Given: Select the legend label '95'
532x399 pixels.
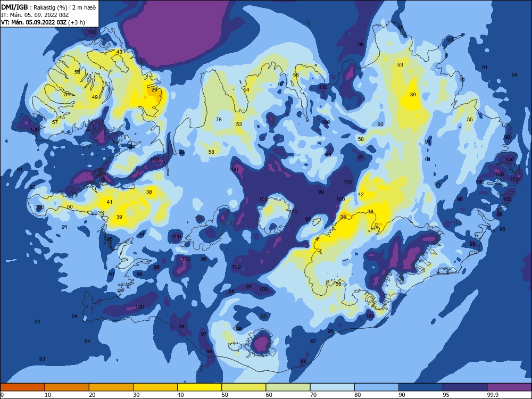Looking at the screenshot, I should (446, 395).
